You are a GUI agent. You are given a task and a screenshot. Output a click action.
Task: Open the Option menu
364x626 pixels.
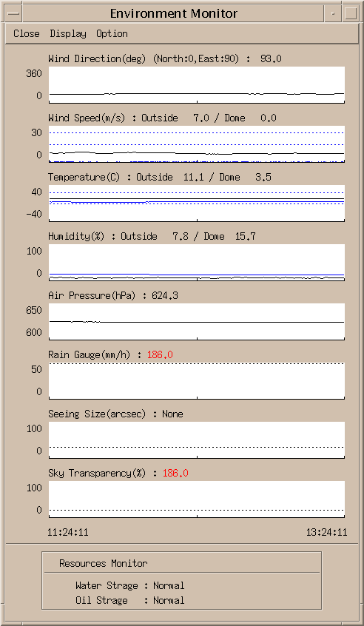(112, 33)
